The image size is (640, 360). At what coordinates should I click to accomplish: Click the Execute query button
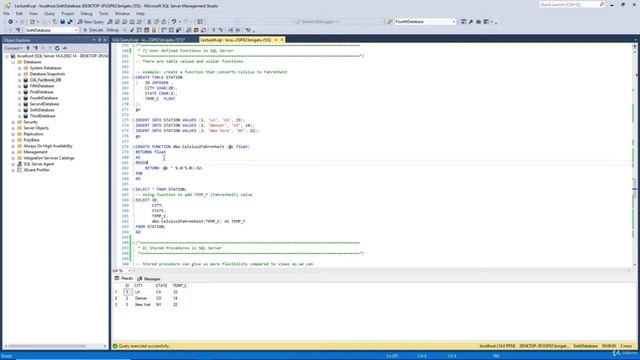coord(93,30)
